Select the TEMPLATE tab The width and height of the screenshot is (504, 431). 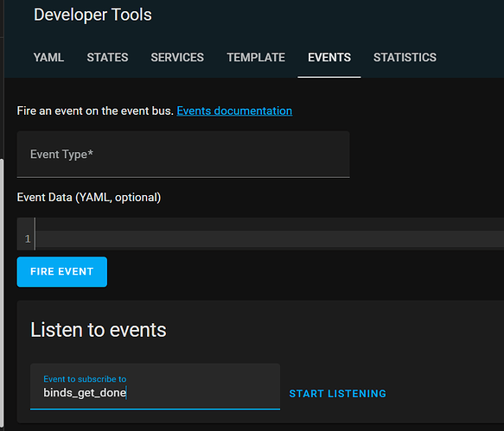coord(256,58)
